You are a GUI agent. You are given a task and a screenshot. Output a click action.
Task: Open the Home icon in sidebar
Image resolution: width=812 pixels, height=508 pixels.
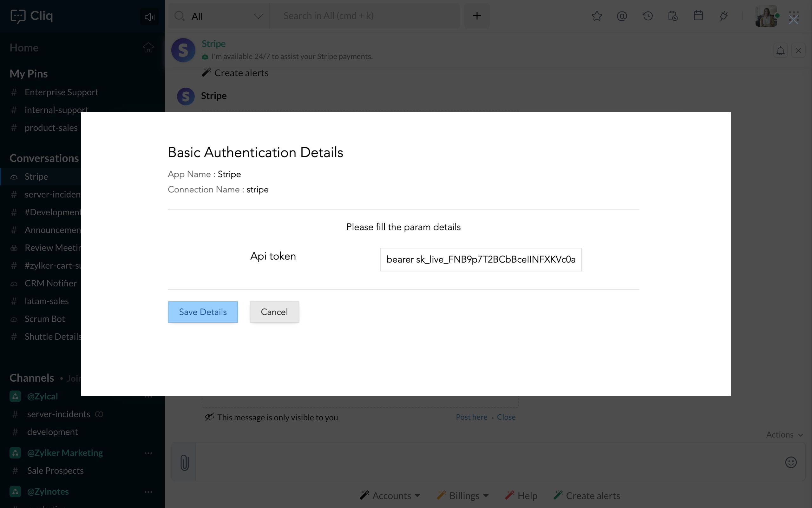click(148, 47)
